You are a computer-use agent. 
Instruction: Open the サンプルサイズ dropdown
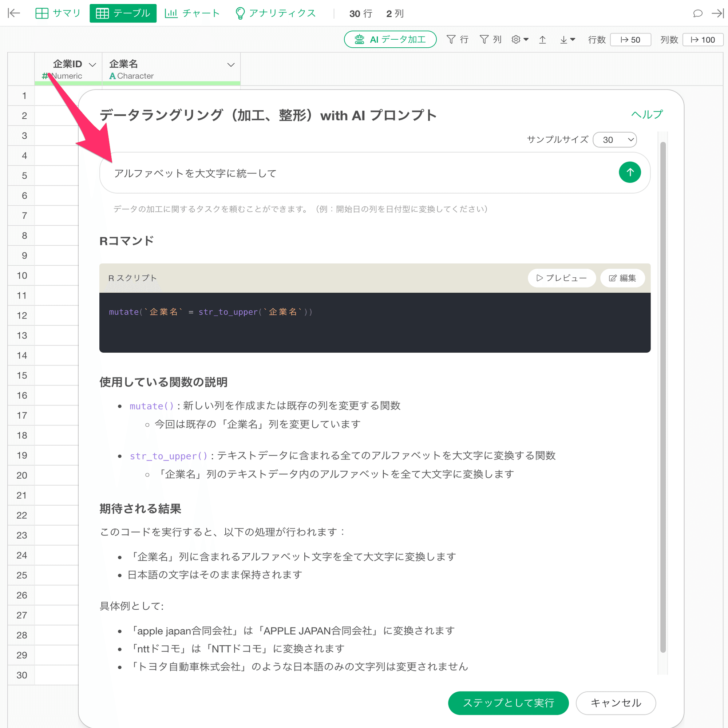point(614,139)
